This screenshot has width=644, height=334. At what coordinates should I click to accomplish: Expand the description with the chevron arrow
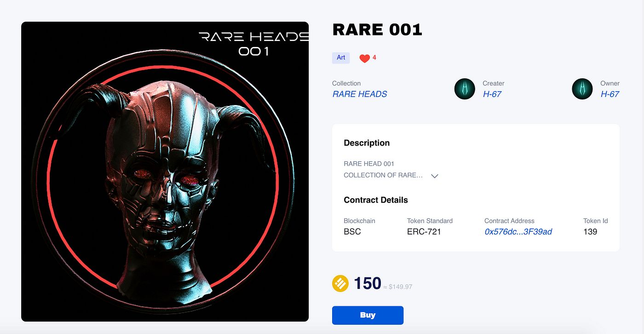click(435, 176)
